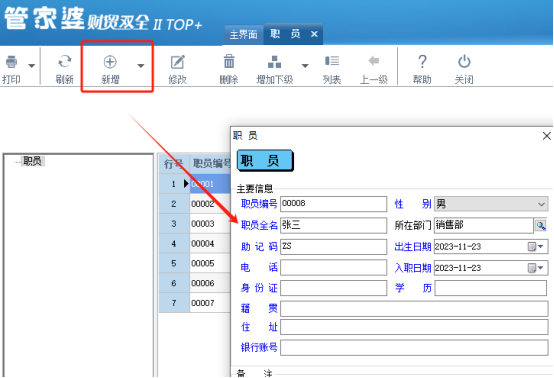Click the 列表 list view icon
Screen dimensions: 554x378
click(x=332, y=61)
